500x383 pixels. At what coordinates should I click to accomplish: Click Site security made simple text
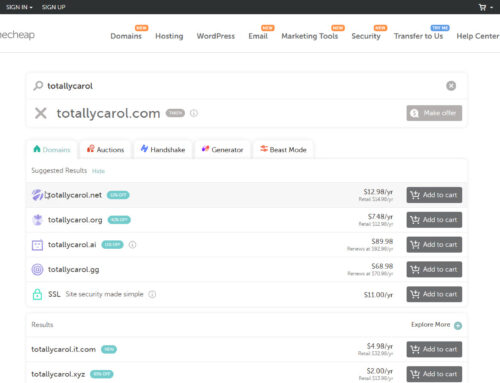(104, 294)
